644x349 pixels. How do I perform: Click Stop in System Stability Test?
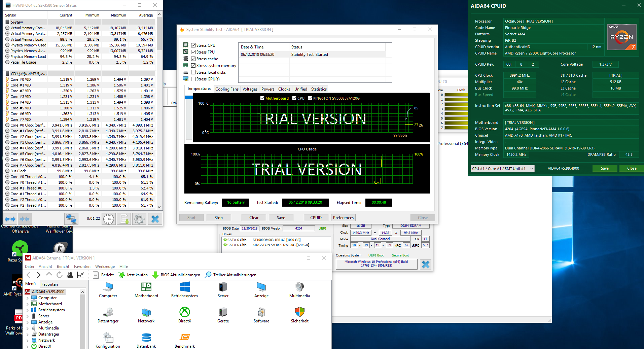point(219,218)
